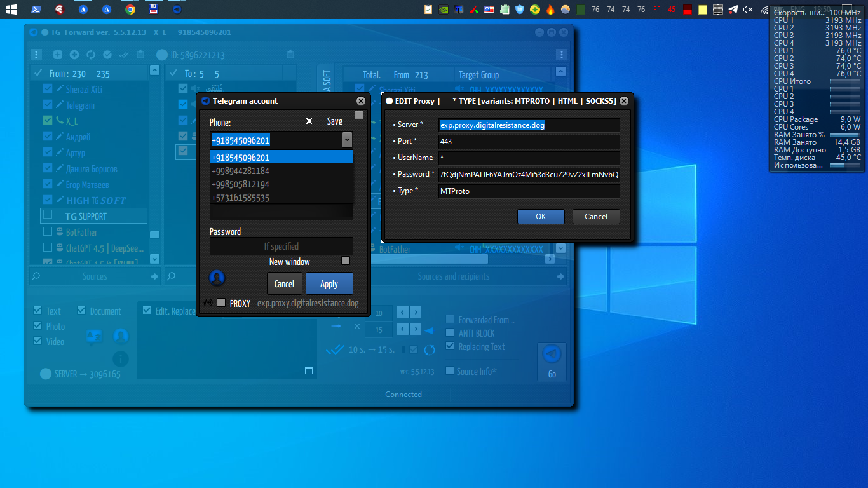Collapse the From sources list with the up arrow
Screen dimensions: 868x488
[154, 71]
